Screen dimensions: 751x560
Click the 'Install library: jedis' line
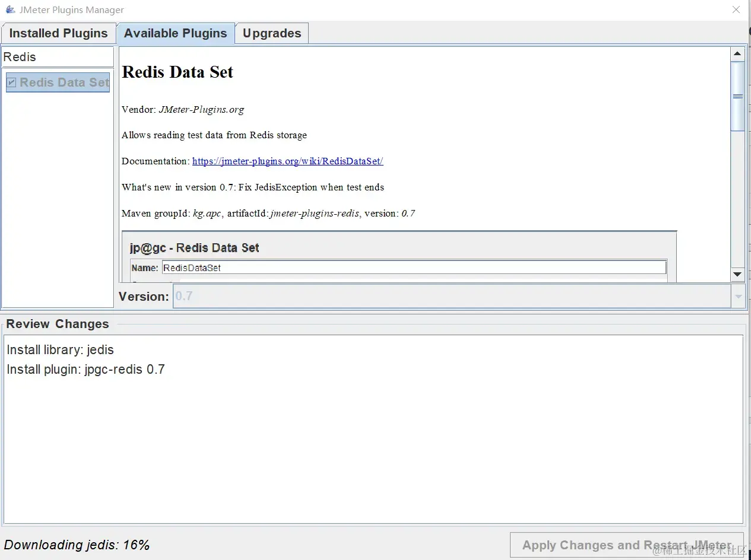click(x=60, y=350)
